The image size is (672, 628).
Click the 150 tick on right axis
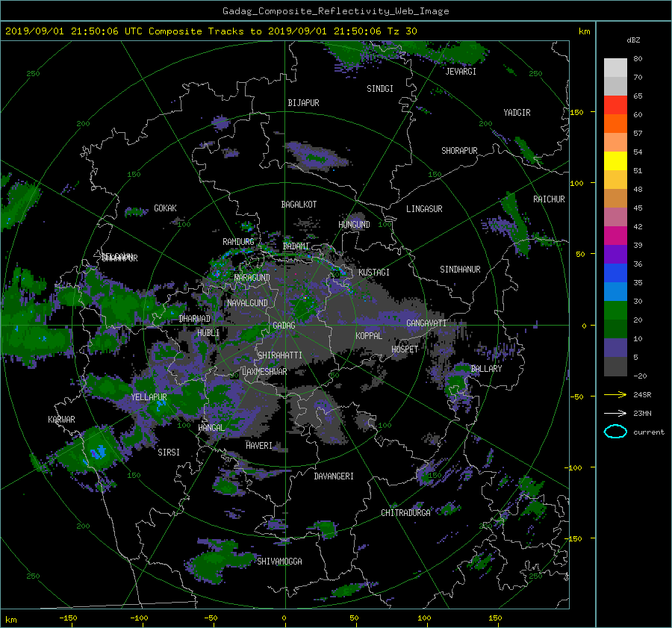pos(577,112)
